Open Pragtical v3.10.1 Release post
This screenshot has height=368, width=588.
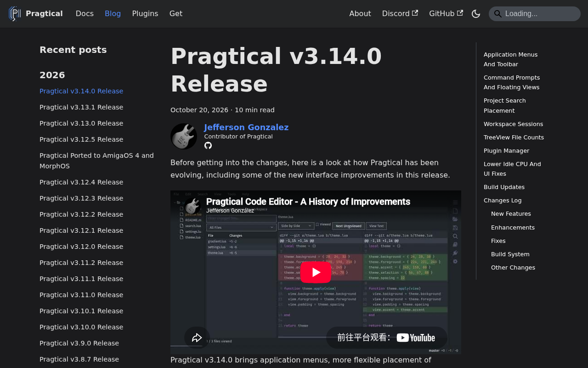[x=81, y=311]
